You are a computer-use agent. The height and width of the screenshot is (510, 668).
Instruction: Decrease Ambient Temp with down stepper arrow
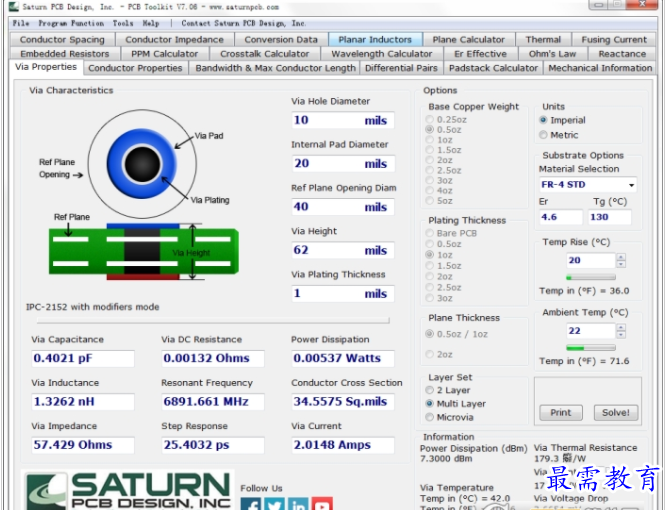click(621, 334)
